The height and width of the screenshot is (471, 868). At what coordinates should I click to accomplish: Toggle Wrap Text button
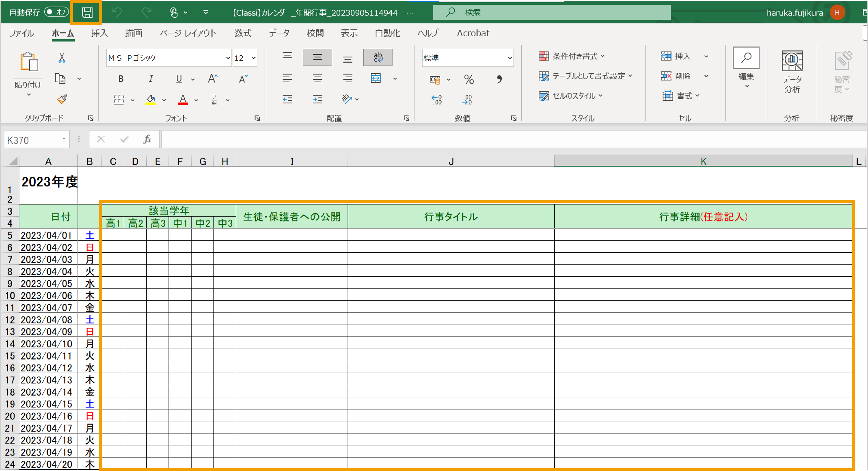[378, 57]
